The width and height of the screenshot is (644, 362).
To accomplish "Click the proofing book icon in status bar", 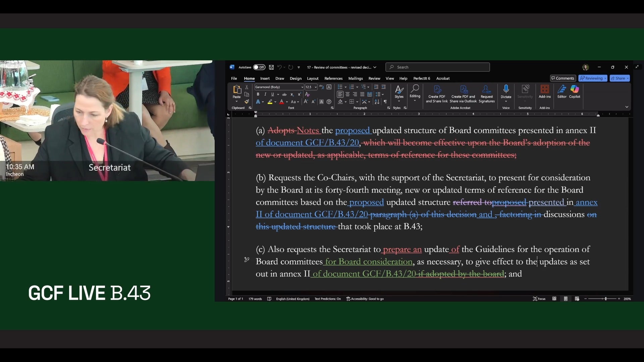I will [x=269, y=299].
